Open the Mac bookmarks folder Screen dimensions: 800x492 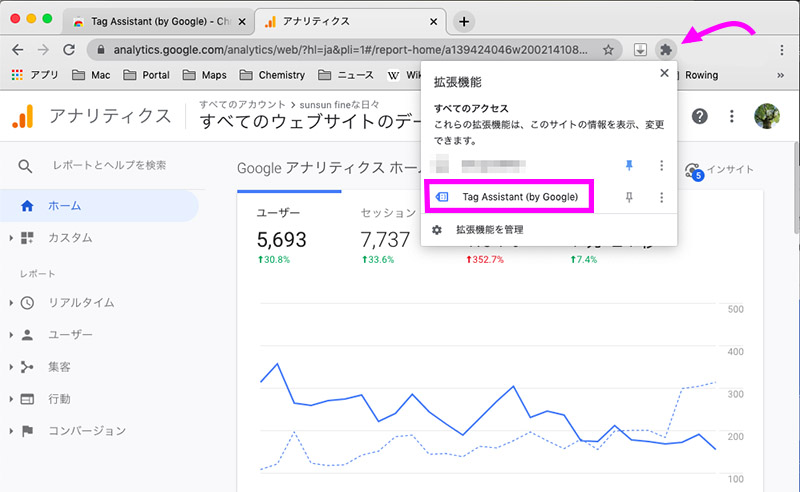(x=91, y=75)
